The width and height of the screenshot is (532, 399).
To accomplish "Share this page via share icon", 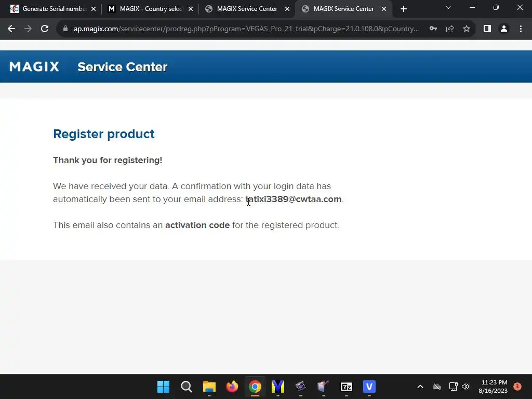I will coord(450,29).
